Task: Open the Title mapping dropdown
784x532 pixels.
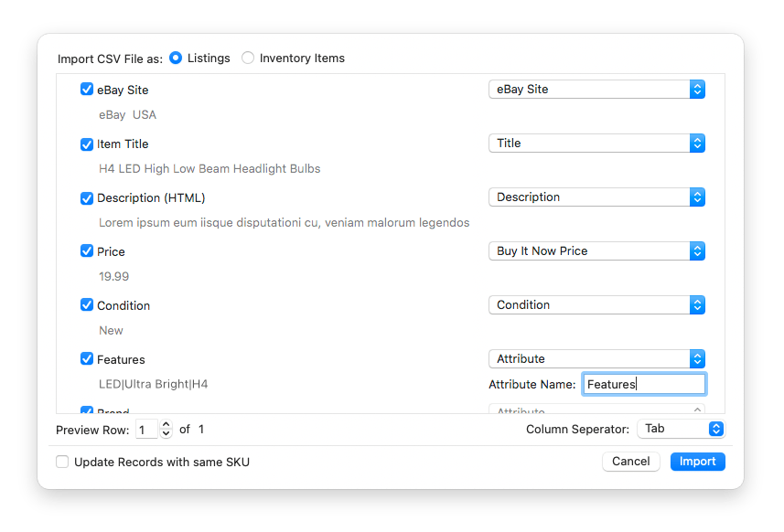Action: click(x=596, y=144)
